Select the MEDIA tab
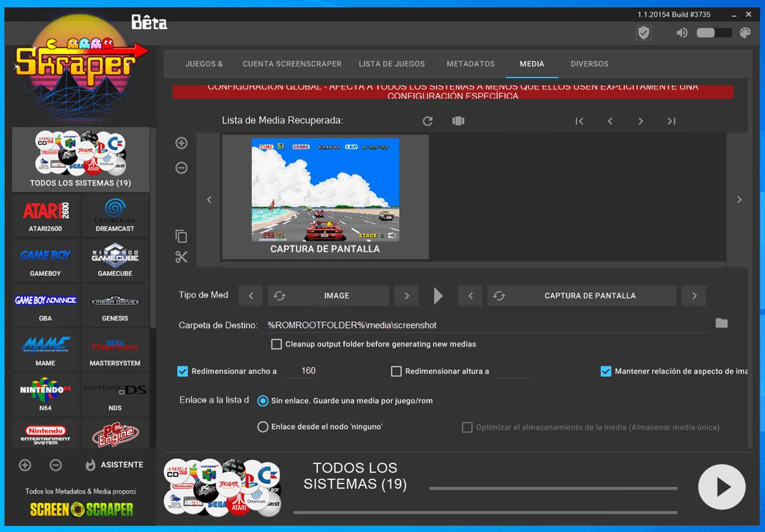Image resolution: width=765 pixels, height=532 pixels. (532, 64)
